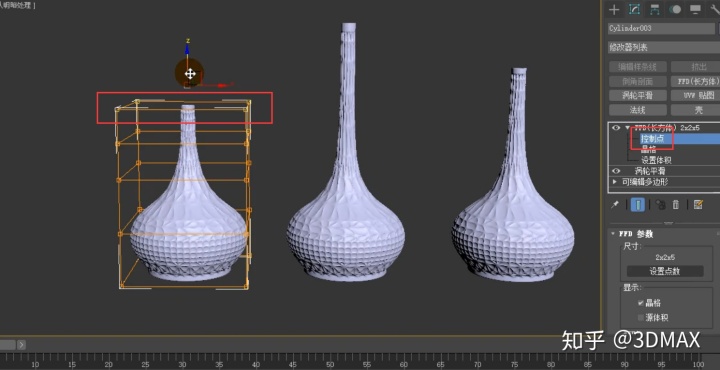The width and height of the screenshot is (720, 370).
Task: Click the Pin Stack pushpin icon
Action: (x=615, y=205)
